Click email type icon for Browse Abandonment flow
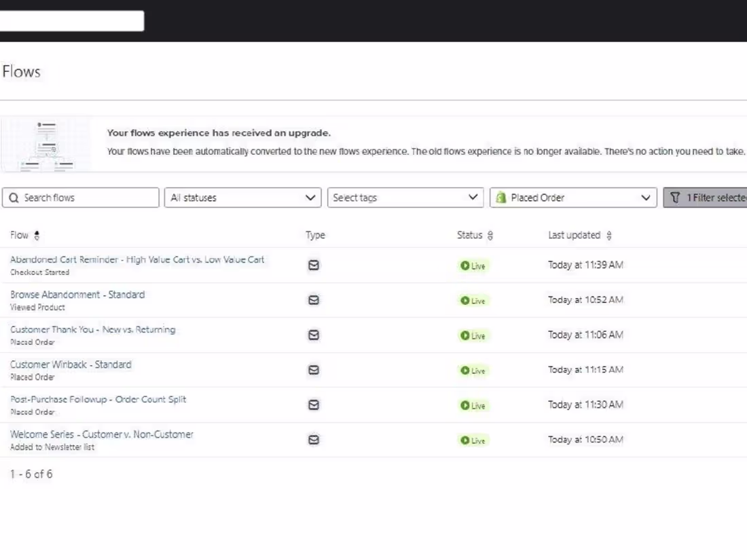The image size is (747, 560). point(314,300)
